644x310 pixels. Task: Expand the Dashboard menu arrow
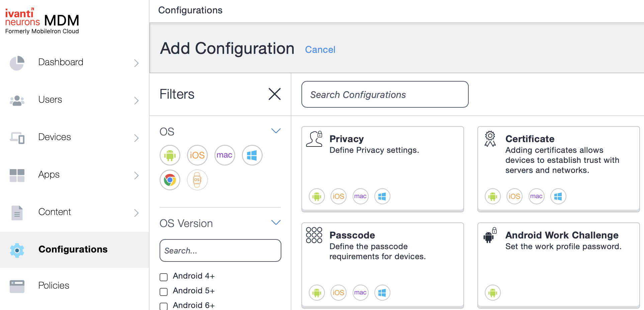pyautogui.click(x=136, y=63)
